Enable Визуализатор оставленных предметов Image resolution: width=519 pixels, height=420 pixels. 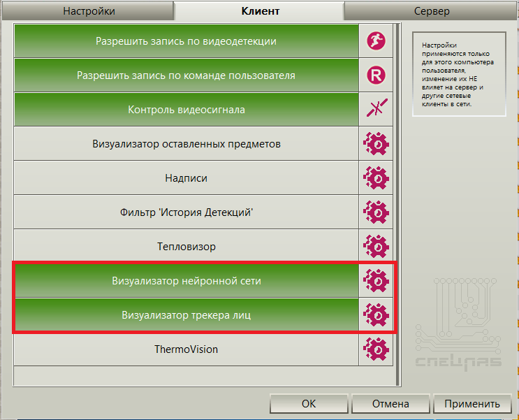(x=187, y=144)
